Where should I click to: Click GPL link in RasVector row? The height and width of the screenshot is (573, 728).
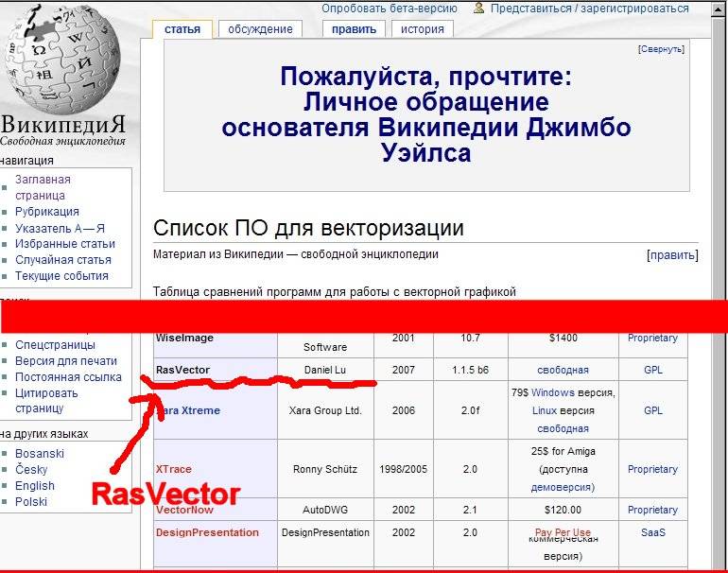click(x=652, y=370)
